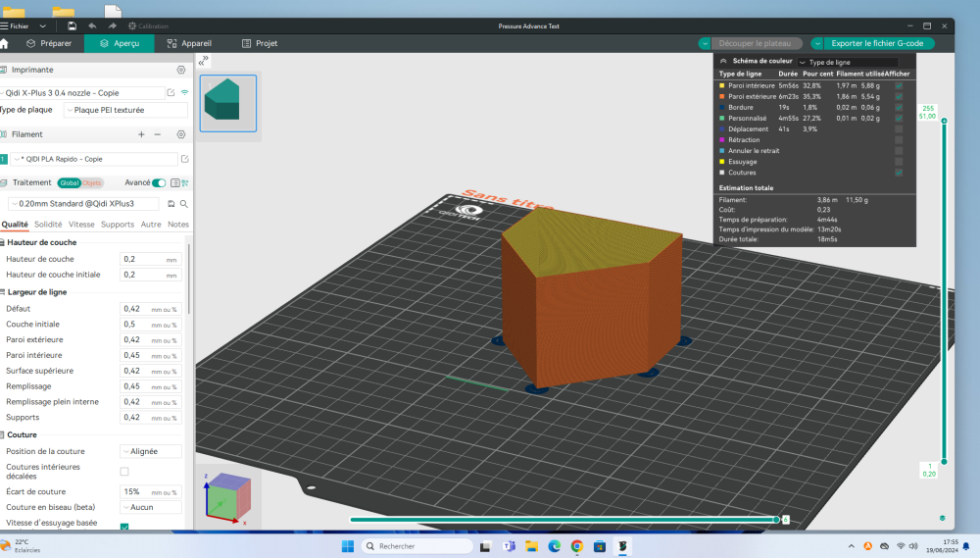
Task: Open the Type de plaque dropdown
Action: point(125,110)
